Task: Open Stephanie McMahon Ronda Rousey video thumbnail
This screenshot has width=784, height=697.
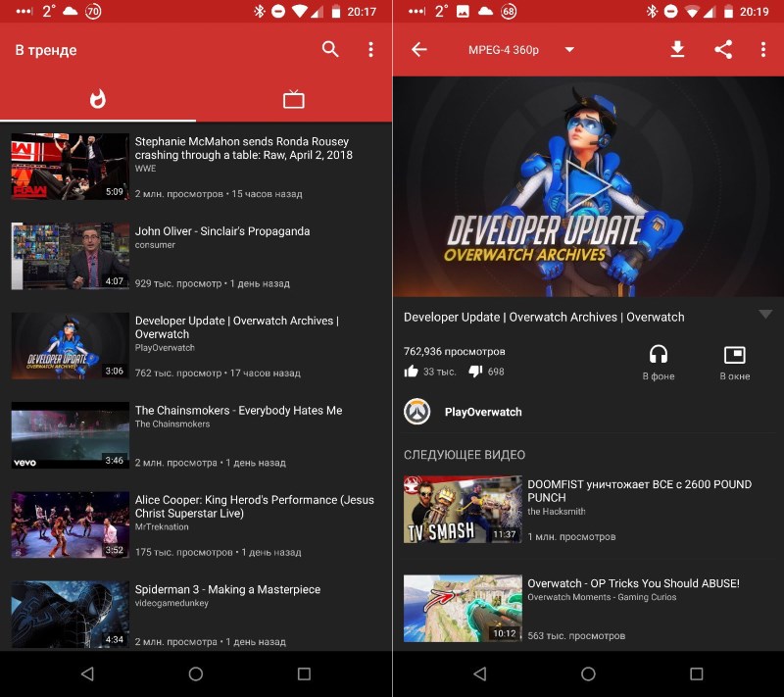Action: (x=70, y=167)
